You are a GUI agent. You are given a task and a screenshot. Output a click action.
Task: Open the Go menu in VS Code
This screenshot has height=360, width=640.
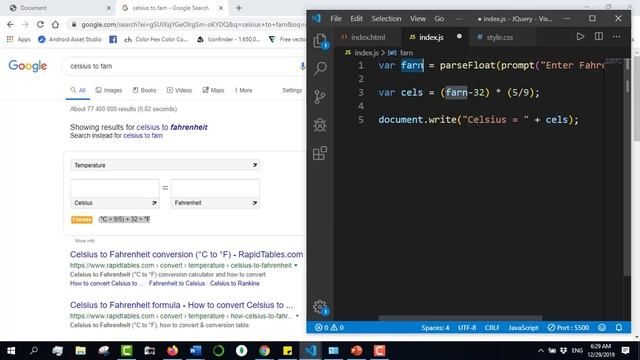click(x=439, y=18)
